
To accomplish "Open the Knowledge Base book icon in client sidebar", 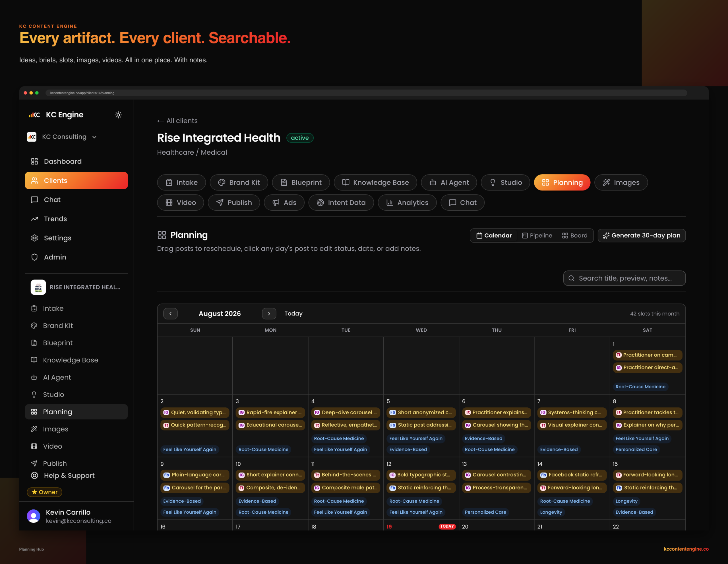I will point(34,360).
